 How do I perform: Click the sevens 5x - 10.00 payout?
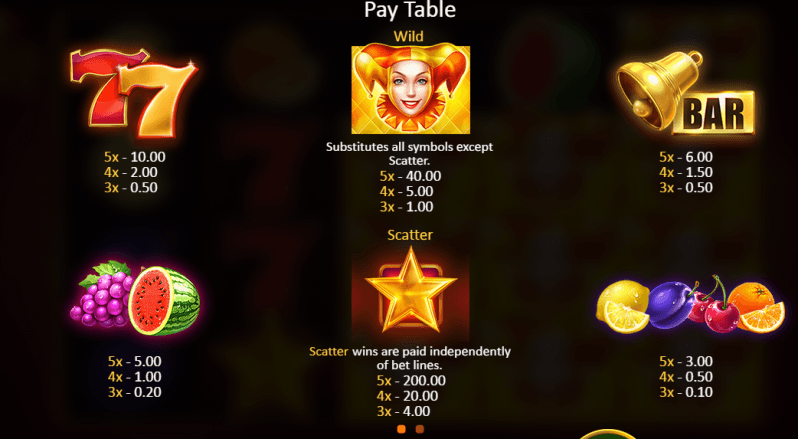135,157
